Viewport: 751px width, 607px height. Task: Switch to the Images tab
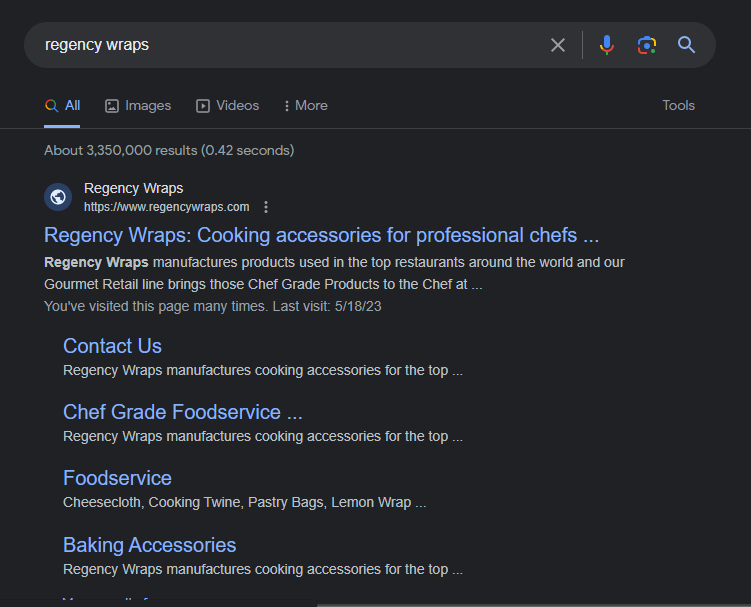pos(138,105)
